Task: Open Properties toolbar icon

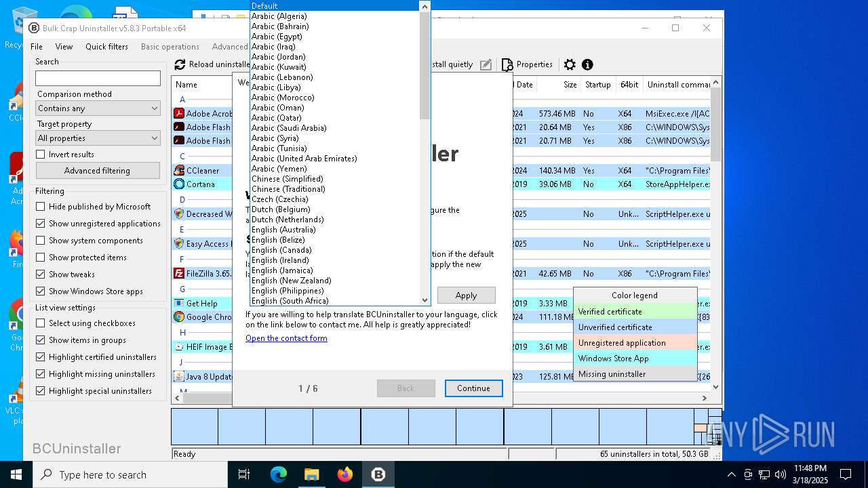Action: tap(507, 64)
